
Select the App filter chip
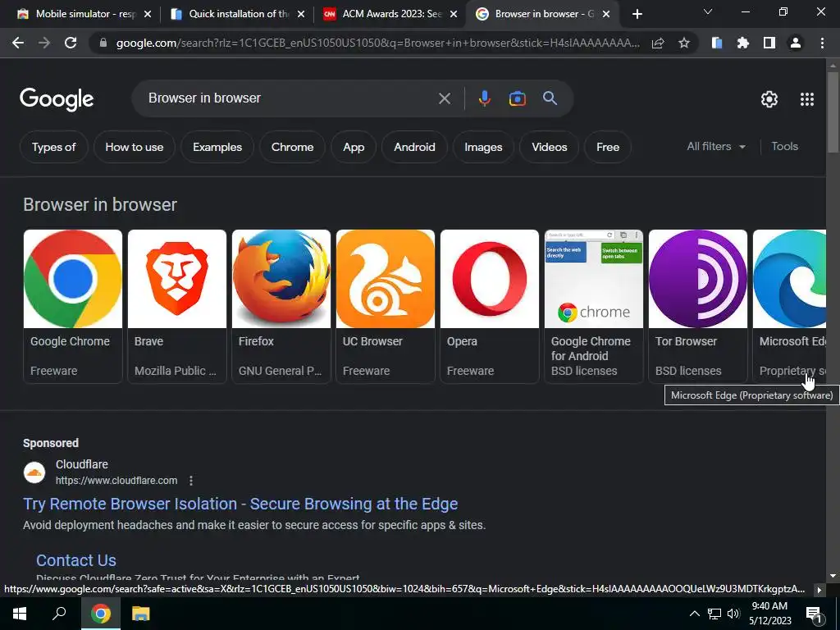pos(354,147)
